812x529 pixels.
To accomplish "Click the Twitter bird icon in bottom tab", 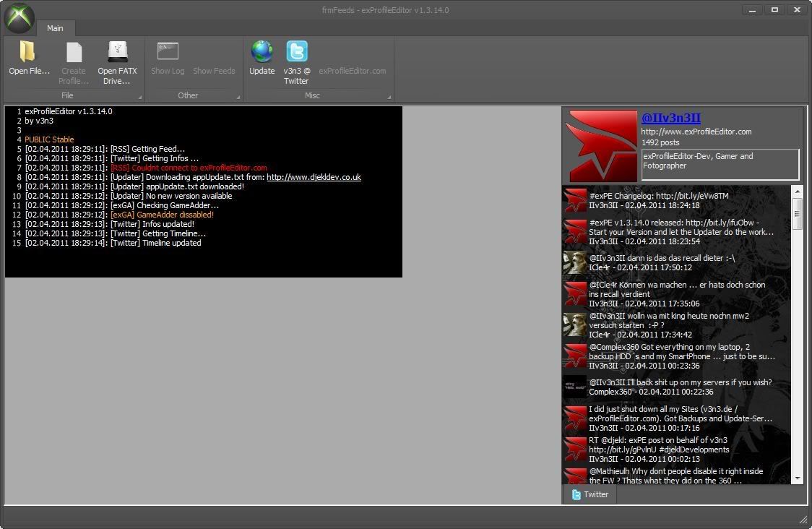I will point(576,495).
